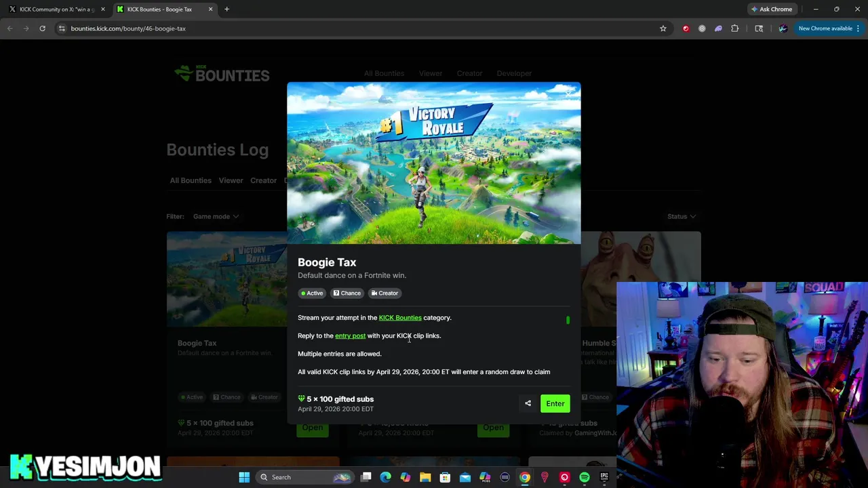Open the M365 app from taskbar
The image size is (868, 488).
[485, 477]
